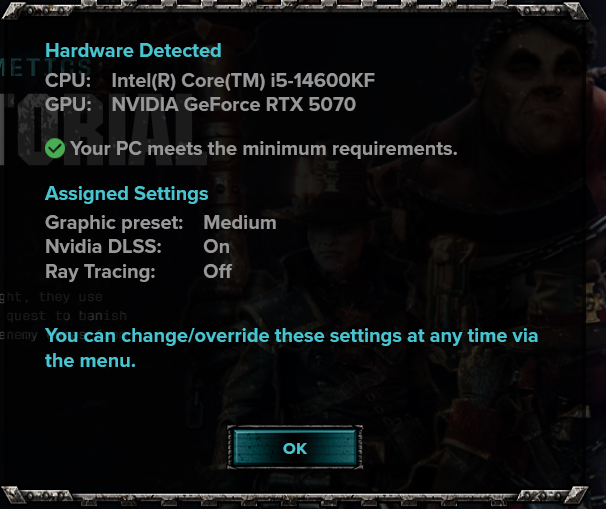Click the Graphic preset label
Image resolution: width=606 pixels, height=509 pixels.
(x=114, y=223)
